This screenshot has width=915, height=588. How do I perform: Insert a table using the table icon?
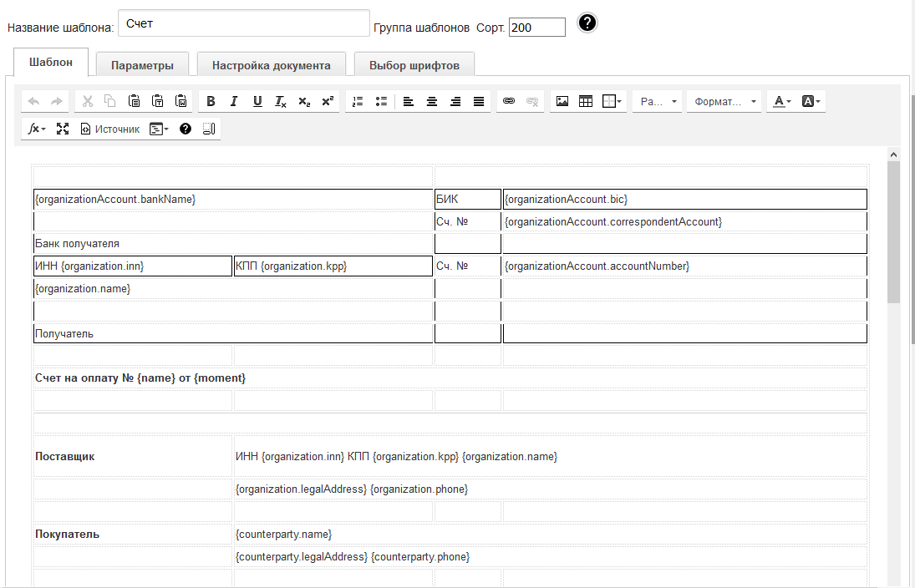coord(586,101)
